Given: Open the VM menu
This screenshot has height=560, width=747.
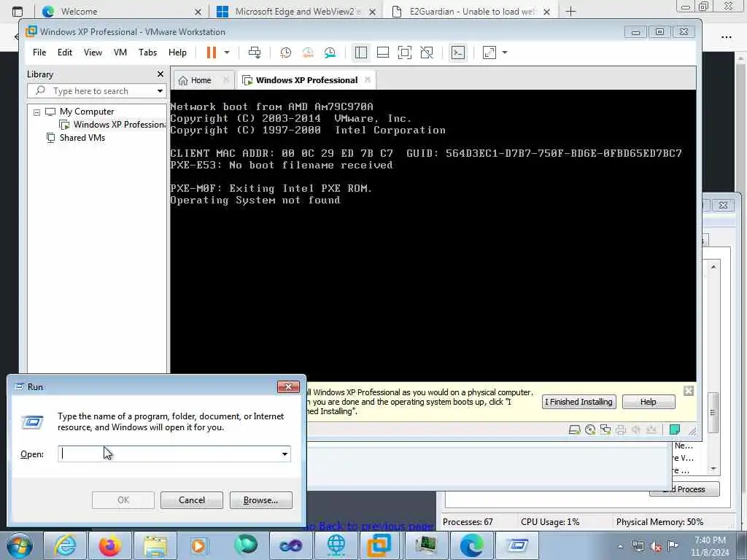Looking at the screenshot, I should [120, 52].
